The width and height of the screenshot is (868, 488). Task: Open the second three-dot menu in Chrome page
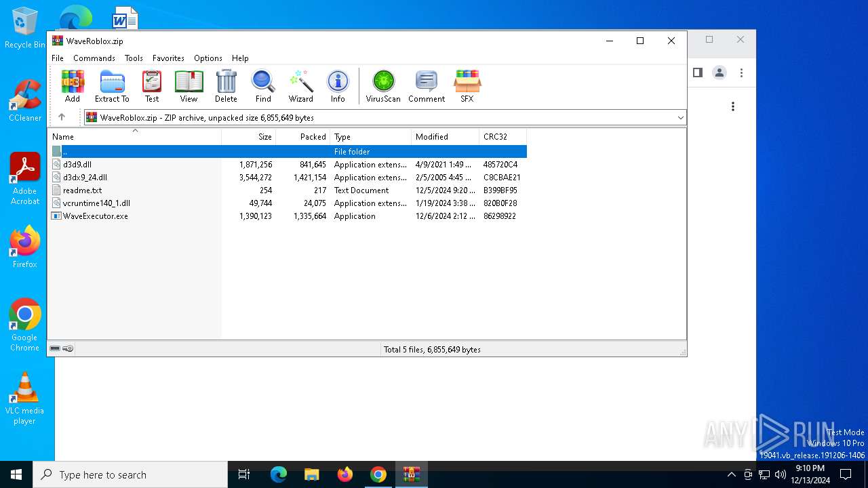[733, 106]
